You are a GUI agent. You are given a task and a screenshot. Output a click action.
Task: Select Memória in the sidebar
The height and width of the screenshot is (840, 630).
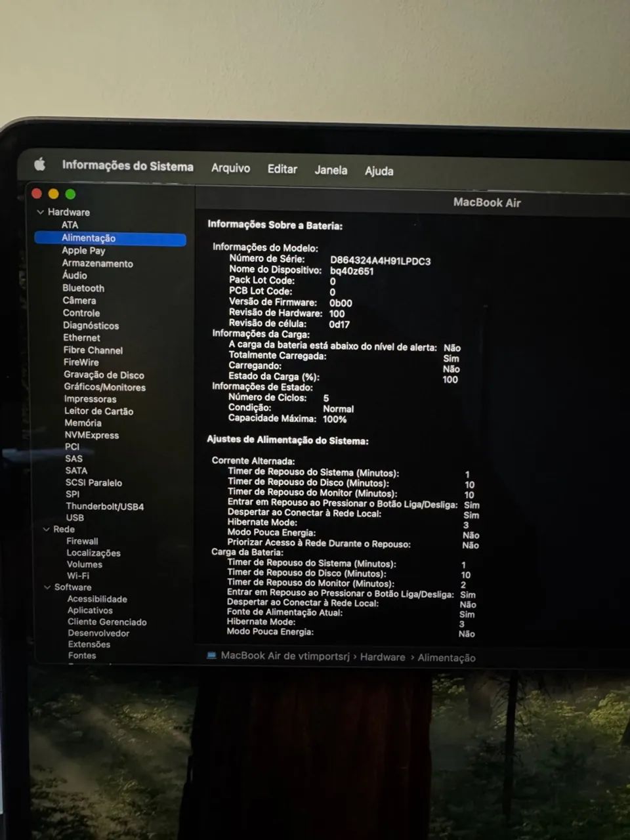tap(83, 423)
